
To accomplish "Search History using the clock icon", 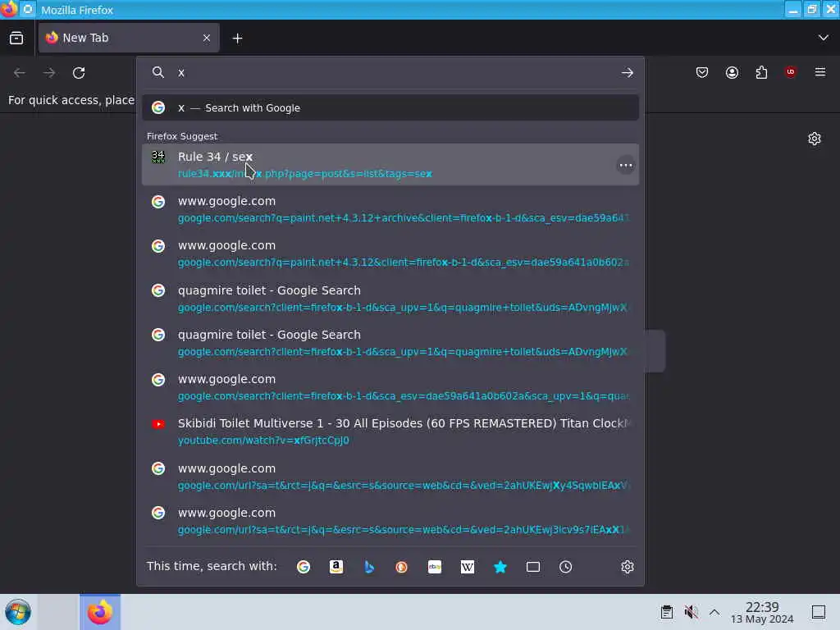I will point(566,567).
